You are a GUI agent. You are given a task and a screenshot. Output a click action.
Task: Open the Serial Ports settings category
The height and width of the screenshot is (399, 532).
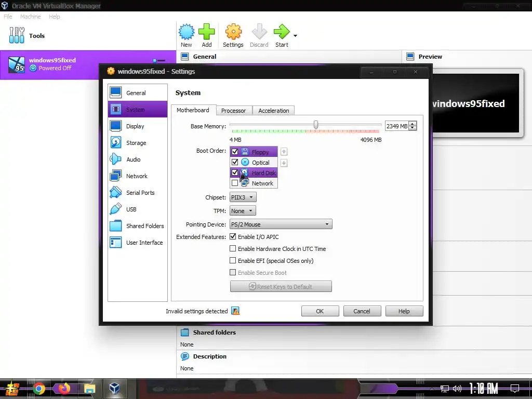point(137,192)
